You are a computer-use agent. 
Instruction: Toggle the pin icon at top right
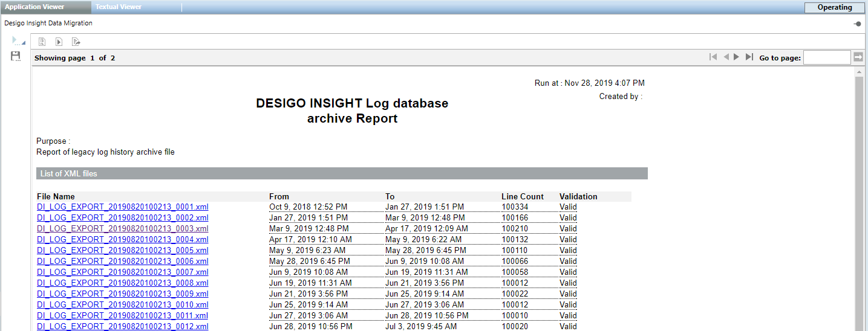pos(857,24)
